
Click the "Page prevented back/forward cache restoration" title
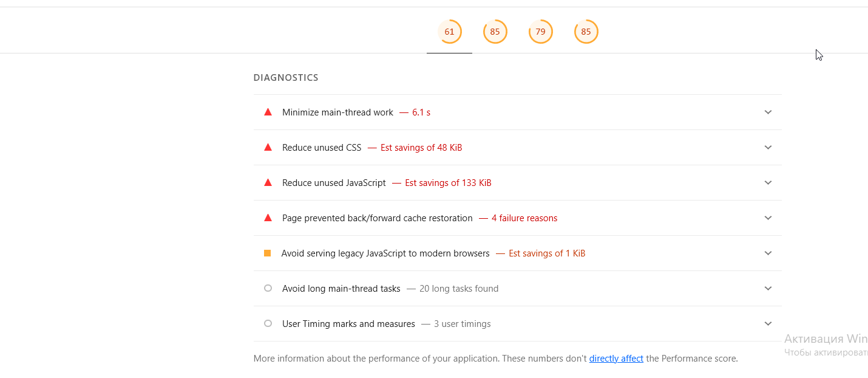377,218
